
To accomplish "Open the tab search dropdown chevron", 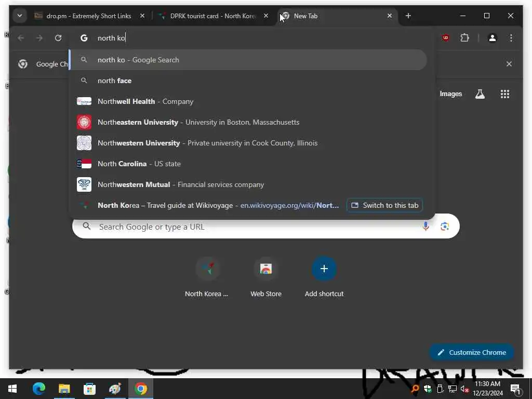I will click(20, 16).
